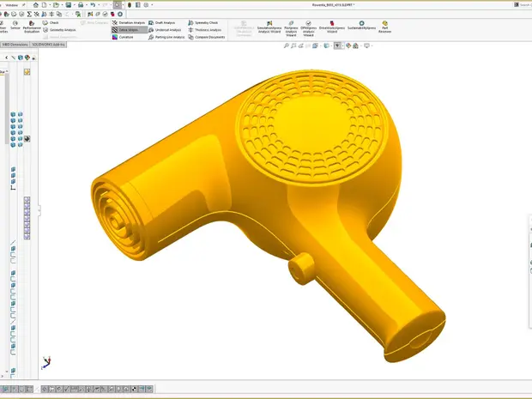Open the Sensor tool

click(x=15, y=25)
